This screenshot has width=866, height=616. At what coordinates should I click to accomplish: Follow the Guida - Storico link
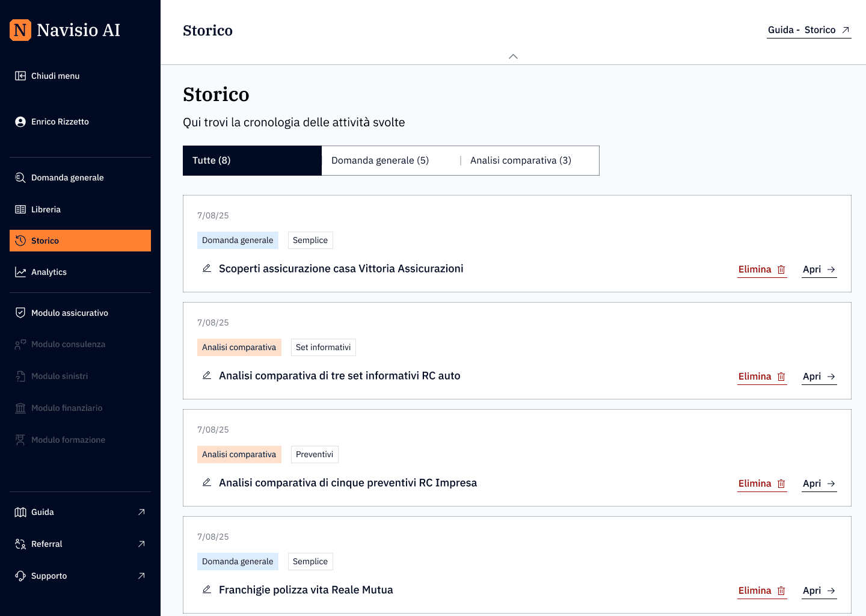click(808, 30)
